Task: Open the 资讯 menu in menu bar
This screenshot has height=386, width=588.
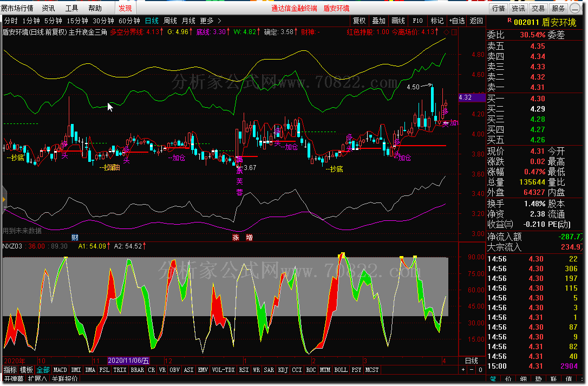Action: [x=48, y=8]
